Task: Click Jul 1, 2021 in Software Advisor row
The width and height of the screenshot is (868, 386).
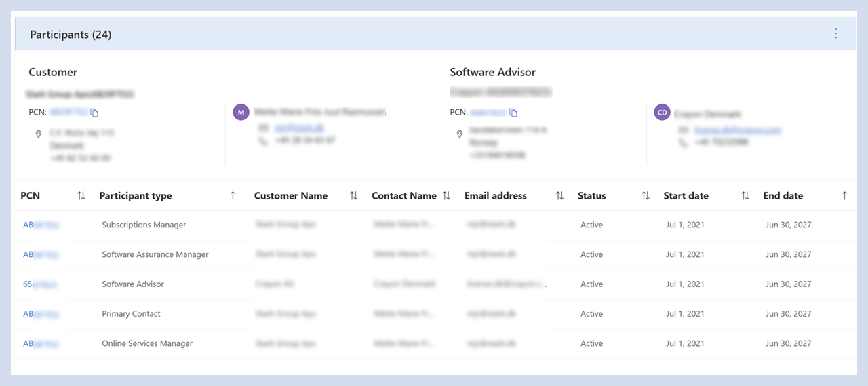Action: 685,284
